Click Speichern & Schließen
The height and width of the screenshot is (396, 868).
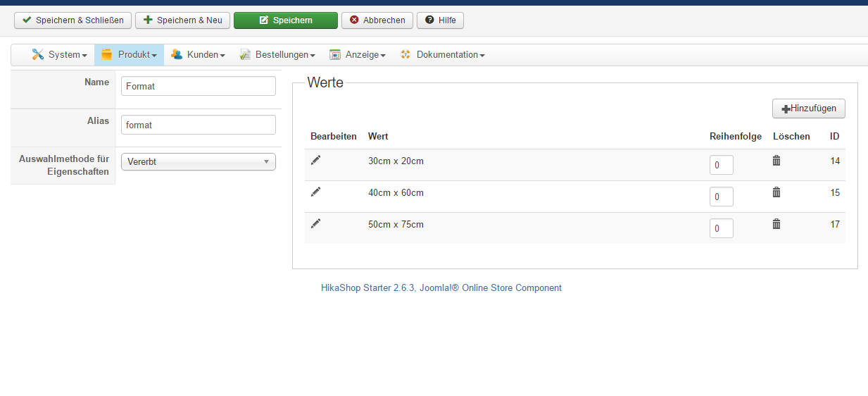[73, 20]
